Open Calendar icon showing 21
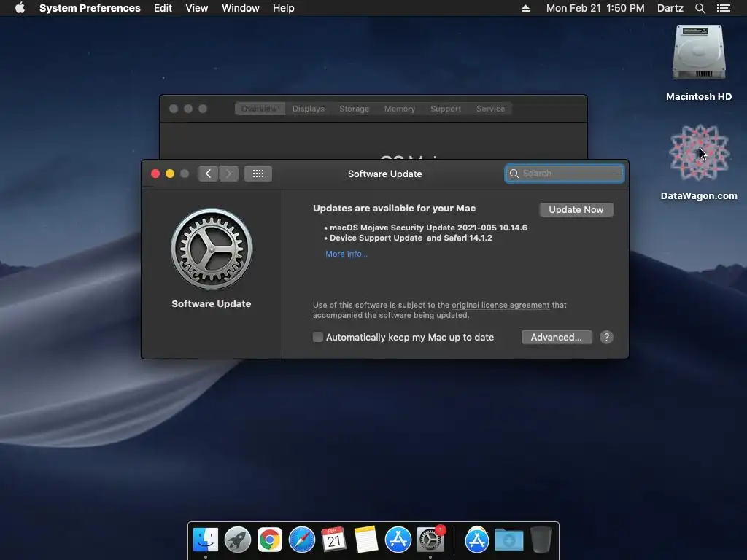This screenshot has height=560, width=747. 333,540
